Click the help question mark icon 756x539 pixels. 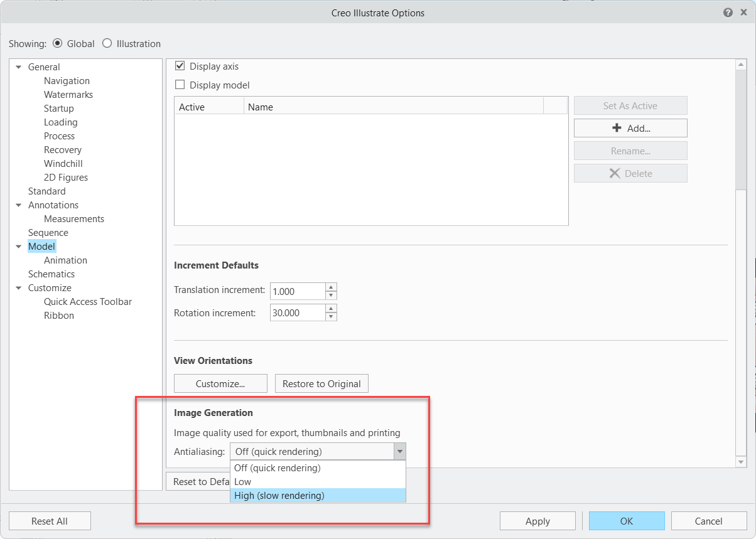[x=728, y=13]
